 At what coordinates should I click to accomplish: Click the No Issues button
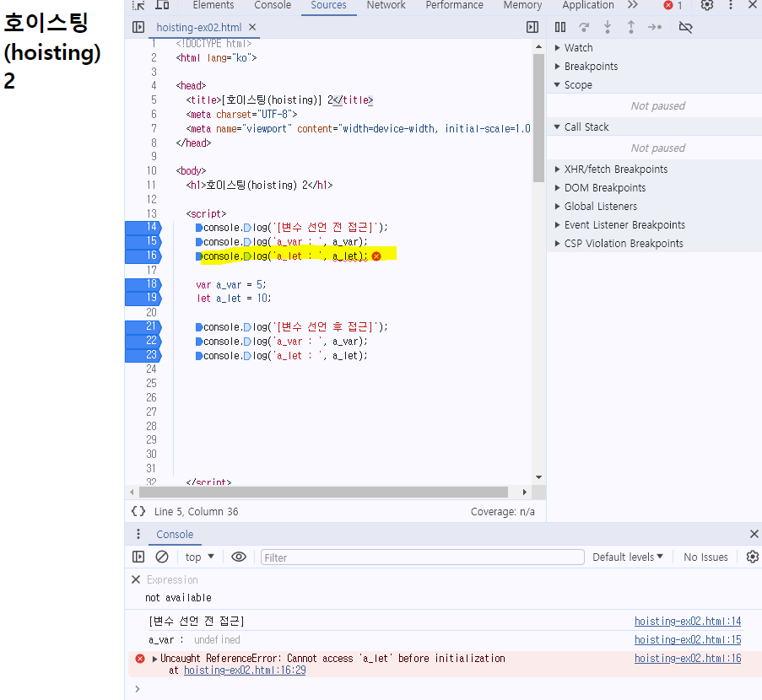705,557
